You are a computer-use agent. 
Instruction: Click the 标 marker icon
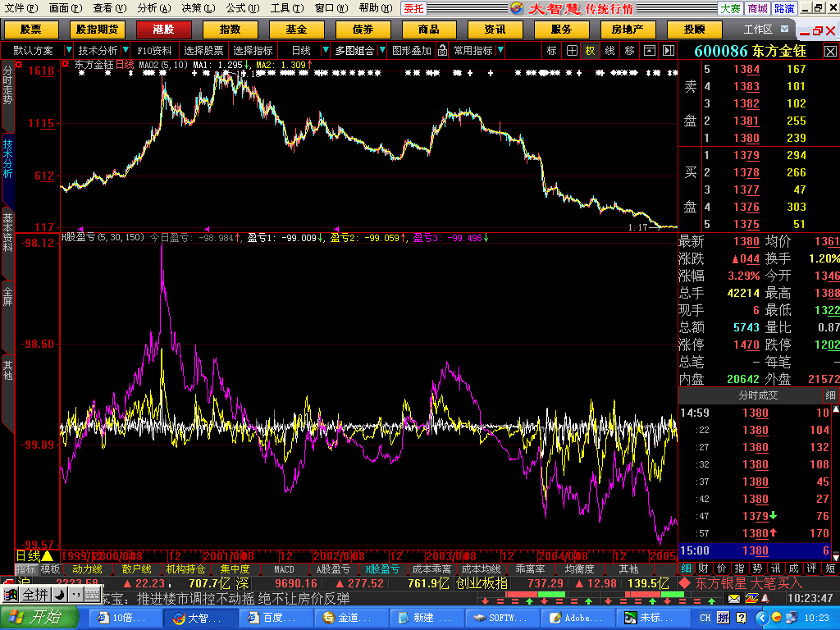552,50
